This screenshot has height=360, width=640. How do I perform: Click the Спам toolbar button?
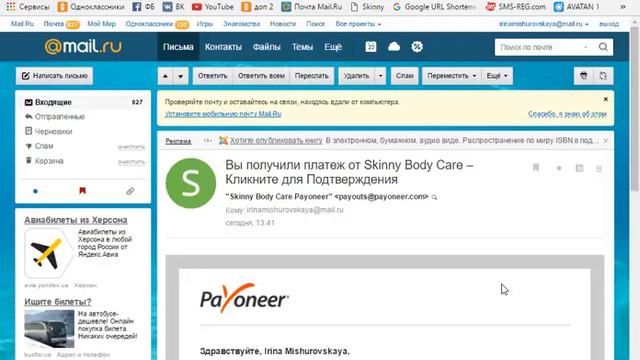[404, 76]
